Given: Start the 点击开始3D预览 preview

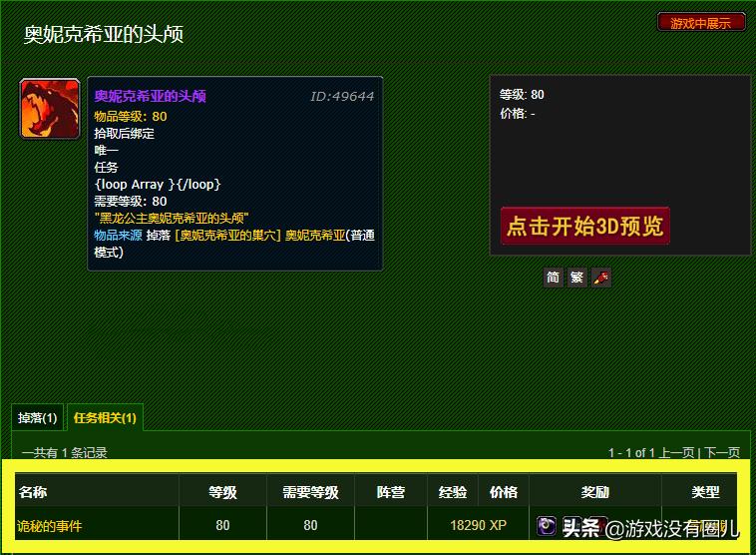Looking at the screenshot, I should click(584, 226).
